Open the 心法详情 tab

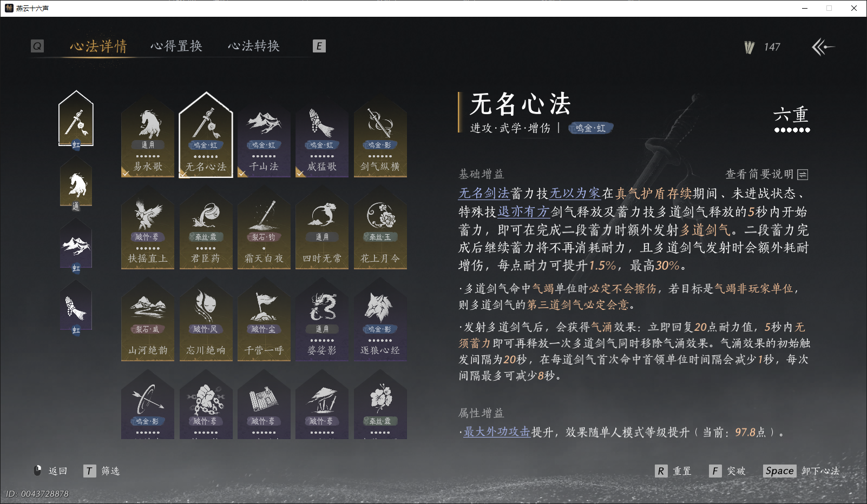click(x=98, y=46)
